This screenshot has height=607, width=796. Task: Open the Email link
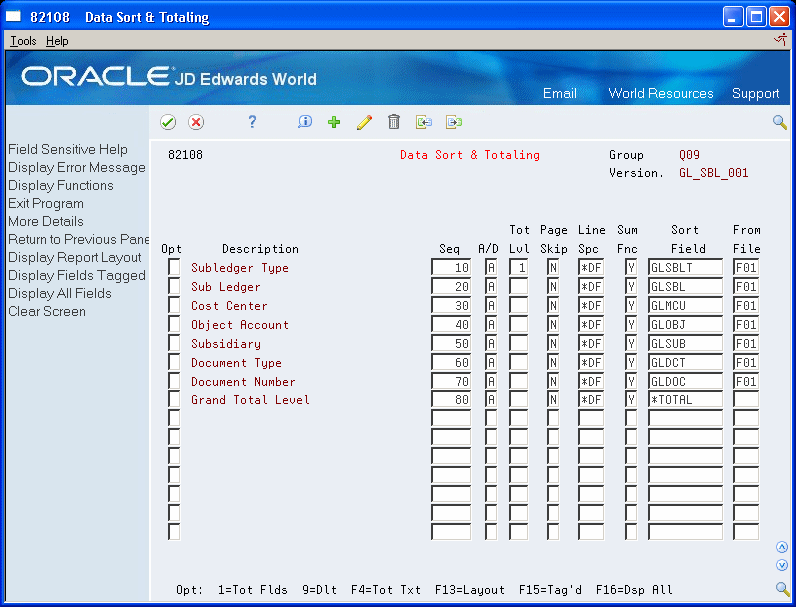pos(559,93)
